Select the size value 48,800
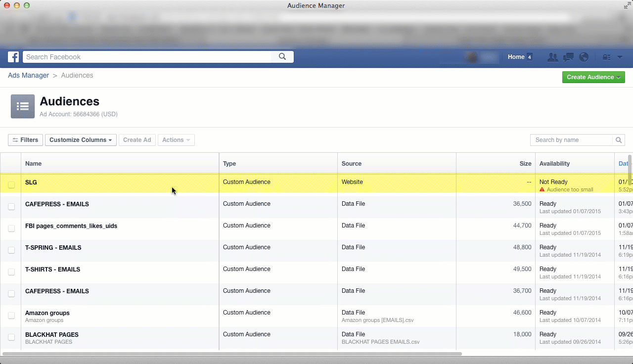The height and width of the screenshot is (364, 633). point(522,247)
